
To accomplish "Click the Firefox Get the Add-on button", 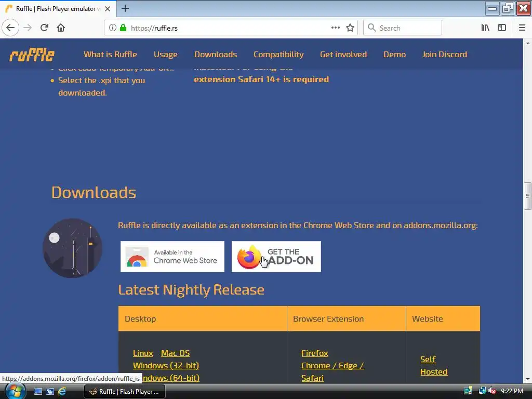I will click(x=276, y=257).
